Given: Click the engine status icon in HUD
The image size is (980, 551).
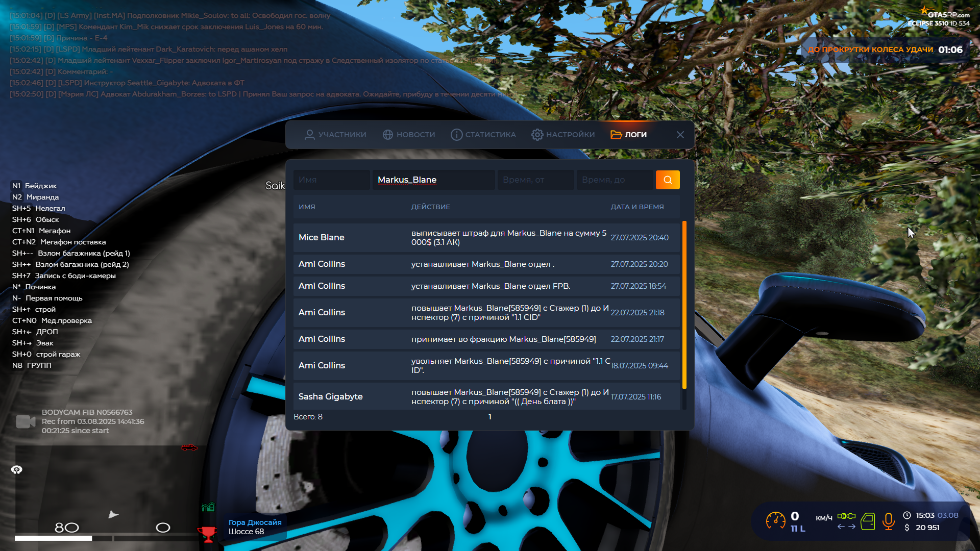Looking at the screenshot, I should tap(846, 516).
